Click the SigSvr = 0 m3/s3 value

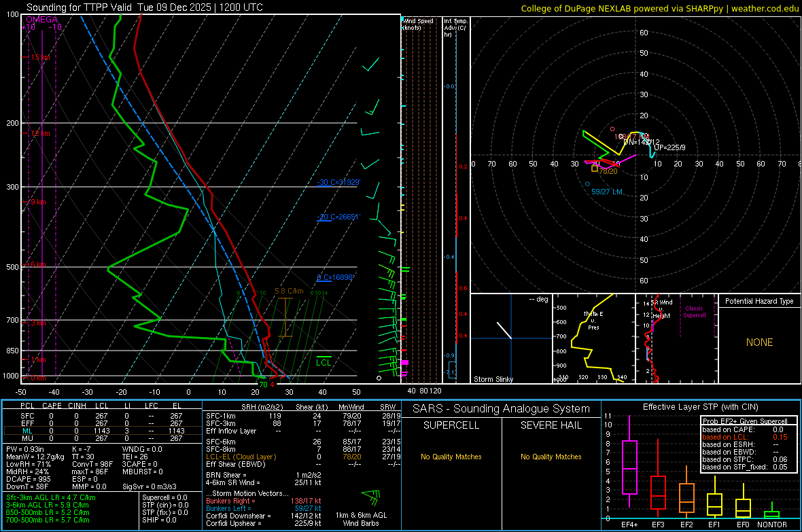pyautogui.click(x=150, y=487)
